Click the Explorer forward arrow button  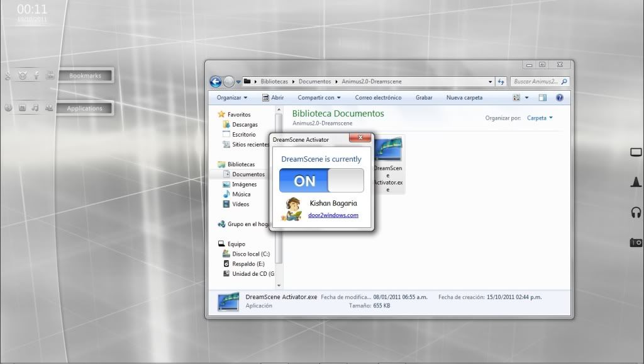[x=229, y=81]
